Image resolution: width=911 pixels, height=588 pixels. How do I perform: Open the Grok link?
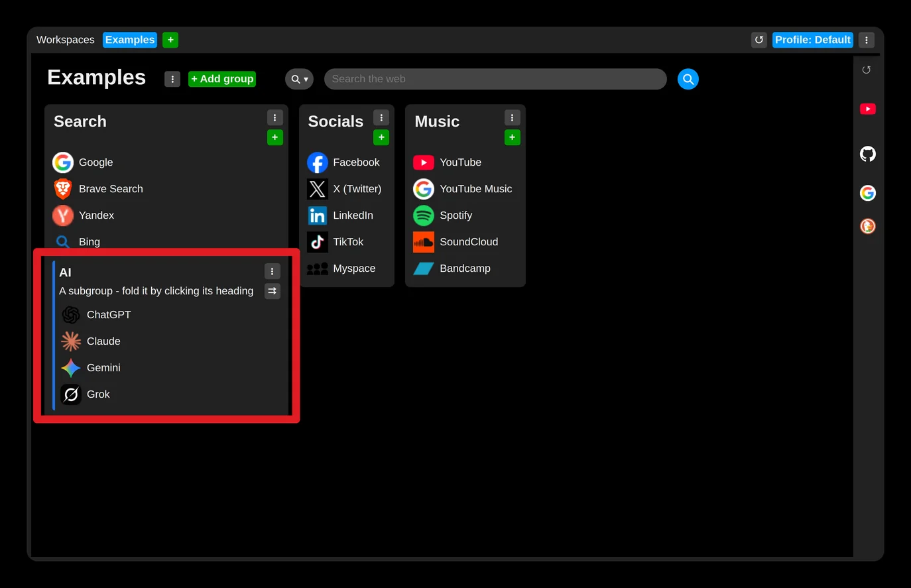point(98,394)
